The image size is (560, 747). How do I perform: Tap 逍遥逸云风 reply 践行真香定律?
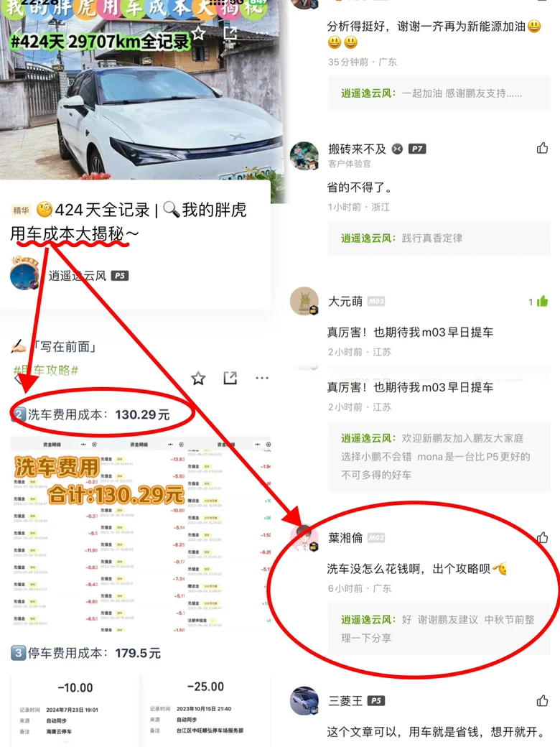[x=401, y=238]
